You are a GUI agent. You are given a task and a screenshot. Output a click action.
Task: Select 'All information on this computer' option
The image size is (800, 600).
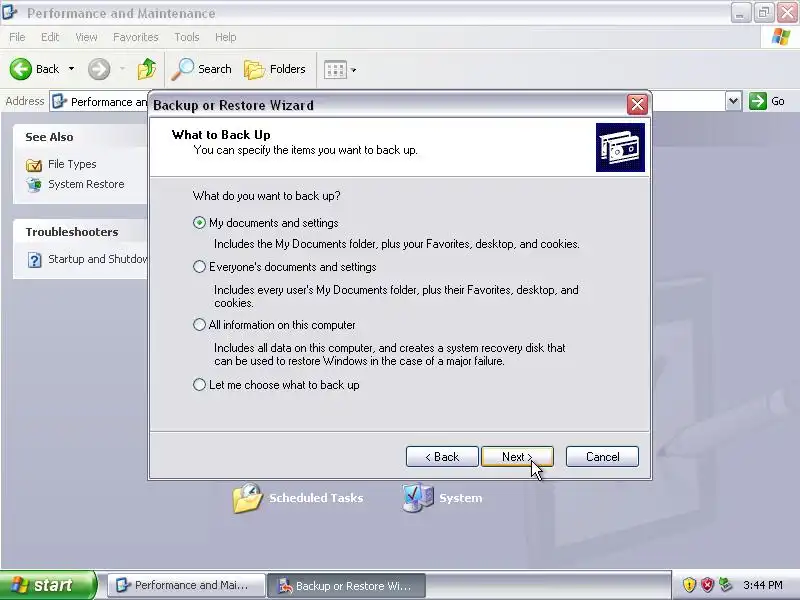pos(199,325)
